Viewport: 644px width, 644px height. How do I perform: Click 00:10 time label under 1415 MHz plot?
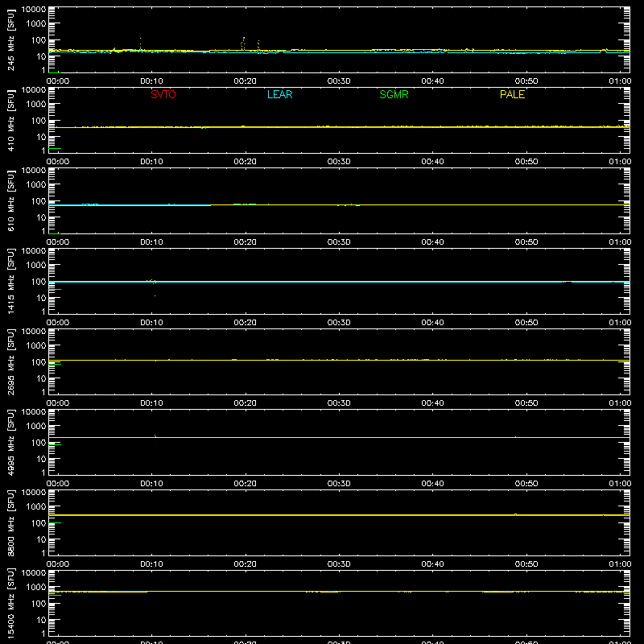[x=151, y=323]
